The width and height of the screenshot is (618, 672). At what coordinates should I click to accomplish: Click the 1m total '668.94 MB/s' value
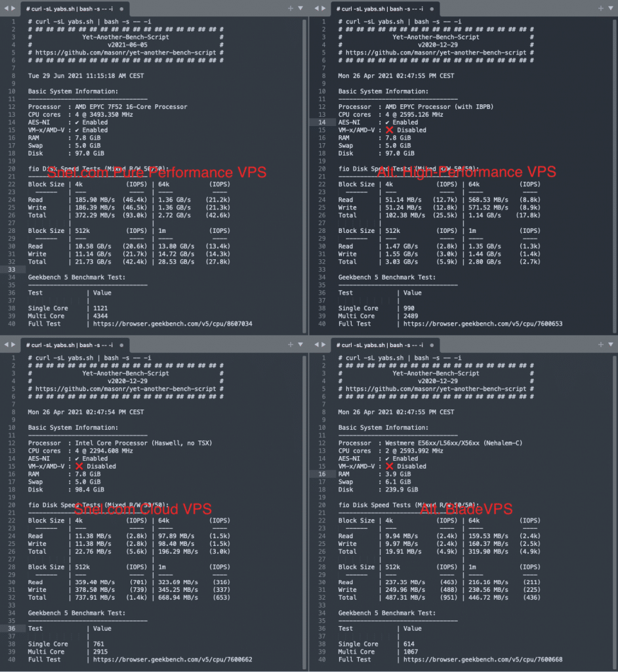coord(178,597)
